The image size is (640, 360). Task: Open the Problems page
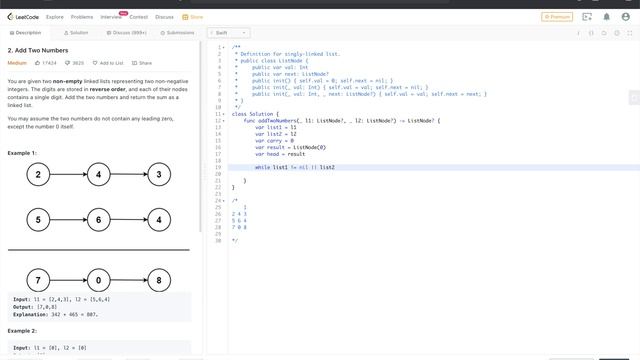tap(82, 17)
